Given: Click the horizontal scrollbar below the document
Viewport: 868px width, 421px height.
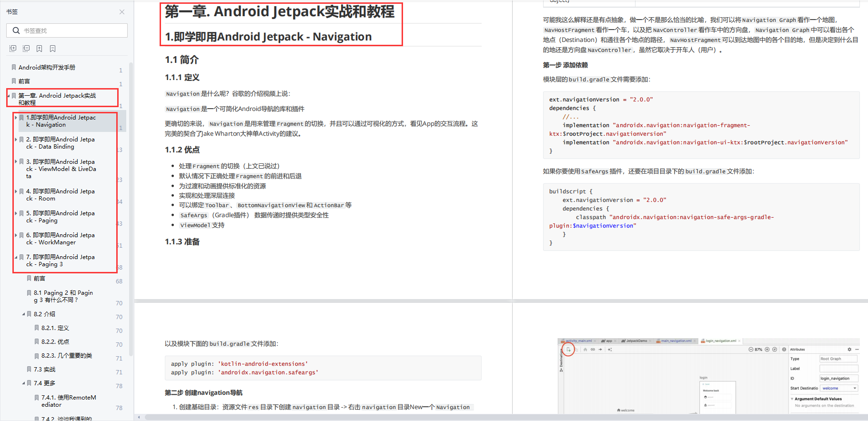Looking at the screenshot, I should 505,417.
